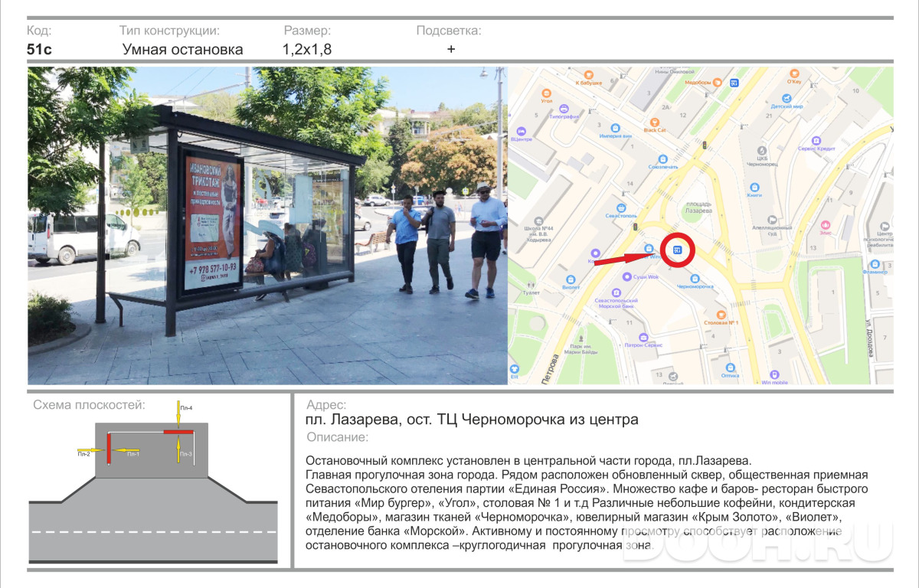
Task: Select the text "Умная остановка"
Action: click(x=183, y=50)
